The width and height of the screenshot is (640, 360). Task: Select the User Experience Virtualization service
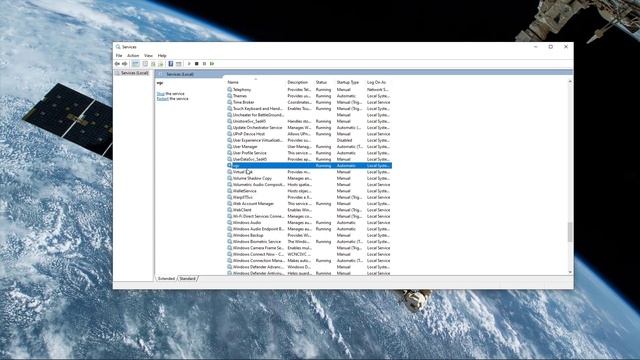(x=309, y=140)
